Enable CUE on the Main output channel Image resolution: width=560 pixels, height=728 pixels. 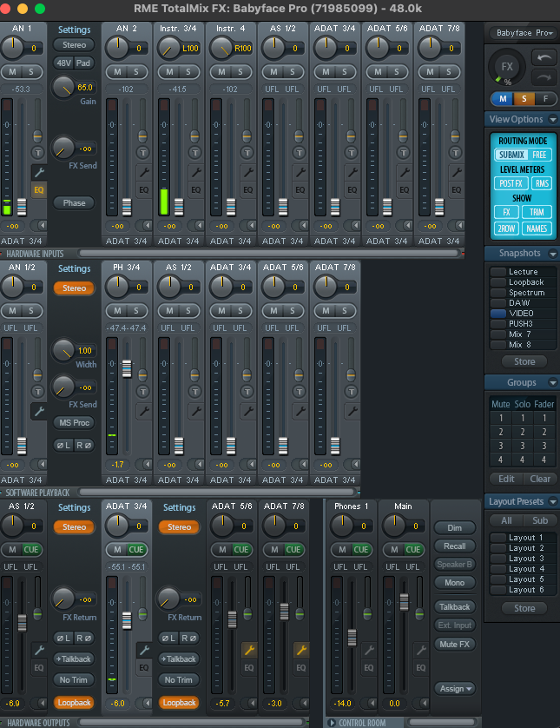[415, 549]
